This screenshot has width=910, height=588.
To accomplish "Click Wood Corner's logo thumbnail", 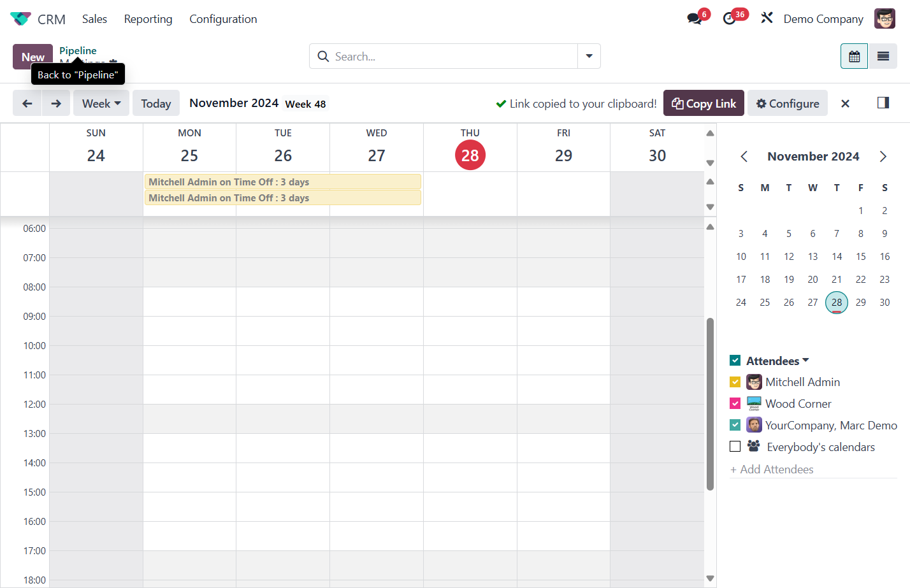I will (754, 404).
